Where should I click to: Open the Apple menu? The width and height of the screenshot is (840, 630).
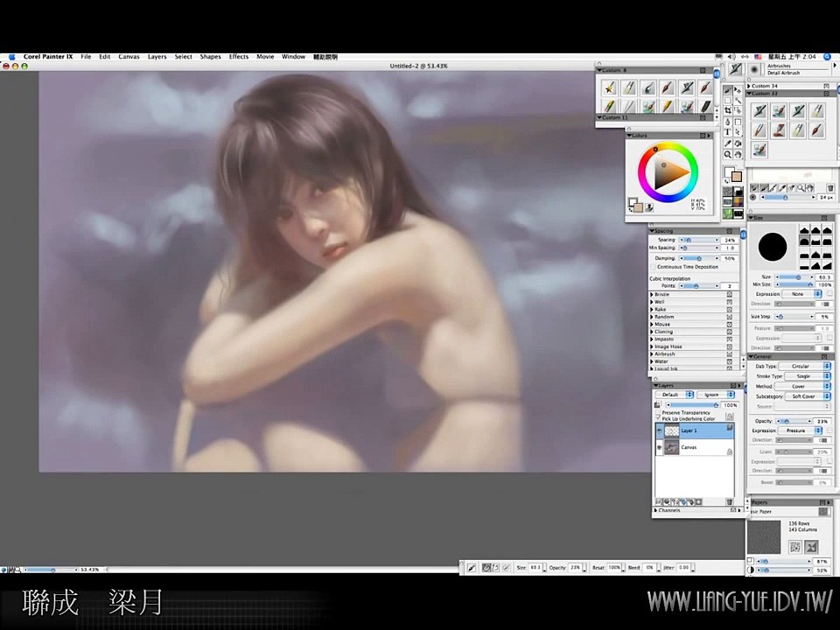11,56
